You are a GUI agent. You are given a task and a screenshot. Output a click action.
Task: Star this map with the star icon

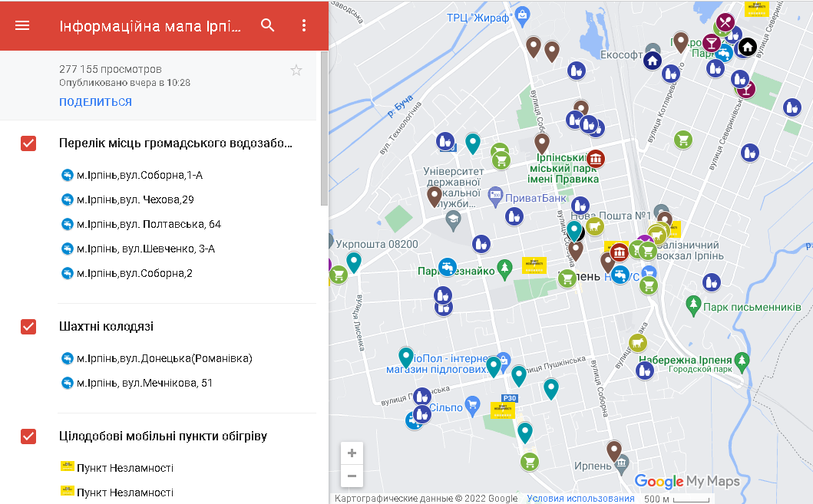click(296, 70)
